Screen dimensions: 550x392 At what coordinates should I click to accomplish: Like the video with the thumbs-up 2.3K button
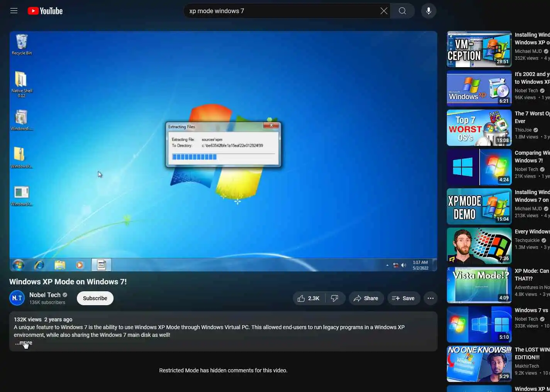tap(309, 298)
